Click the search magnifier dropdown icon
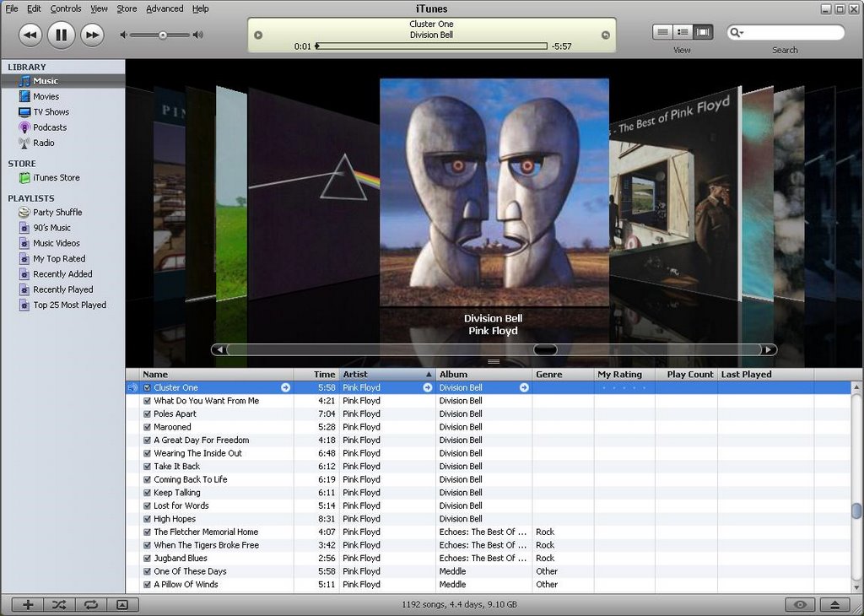864x616 pixels. 737,33
